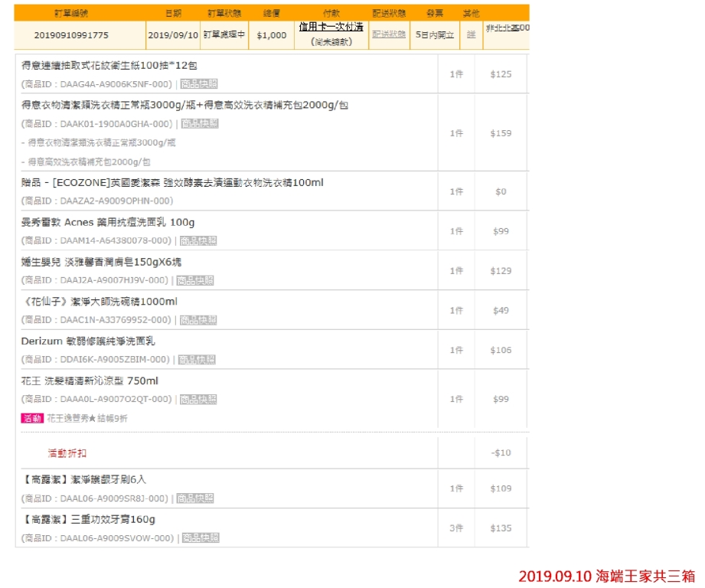Screen dimensions: 705x588
Task: Click the $135 price for 高露潔 牙膏
Action: tap(501, 528)
